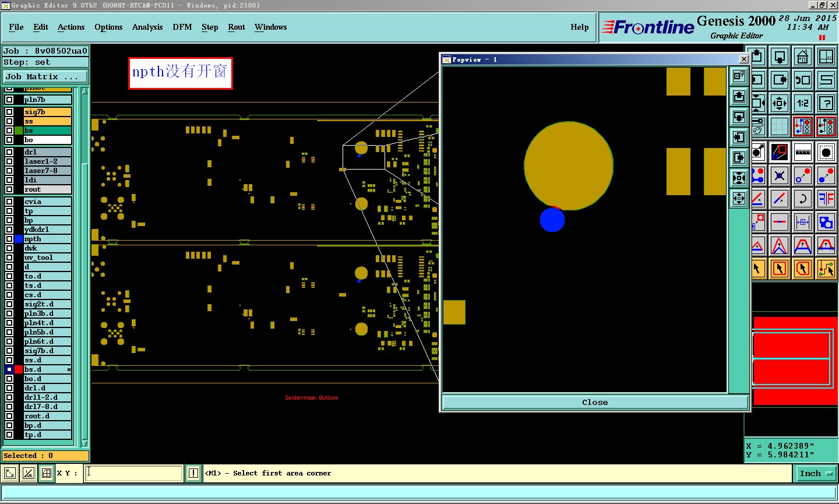The width and height of the screenshot is (839, 504).
Task: Click the 1:2 zoom ratio icon
Action: point(803,103)
